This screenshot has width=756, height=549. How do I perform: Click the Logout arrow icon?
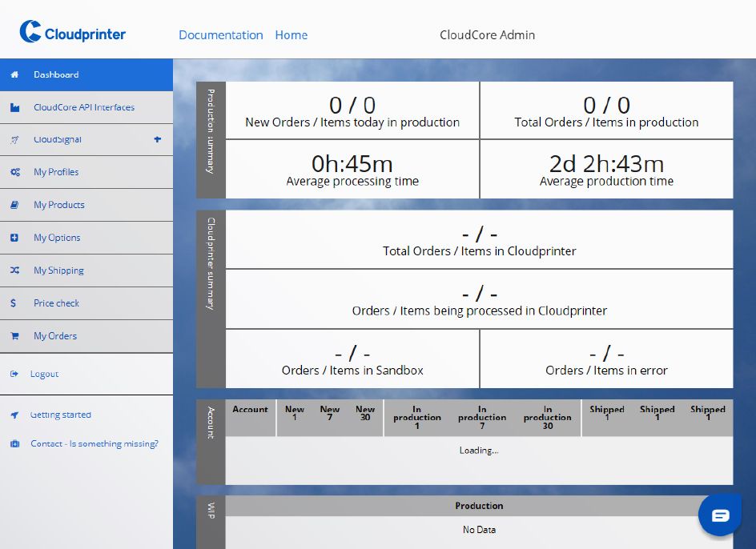(x=14, y=374)
